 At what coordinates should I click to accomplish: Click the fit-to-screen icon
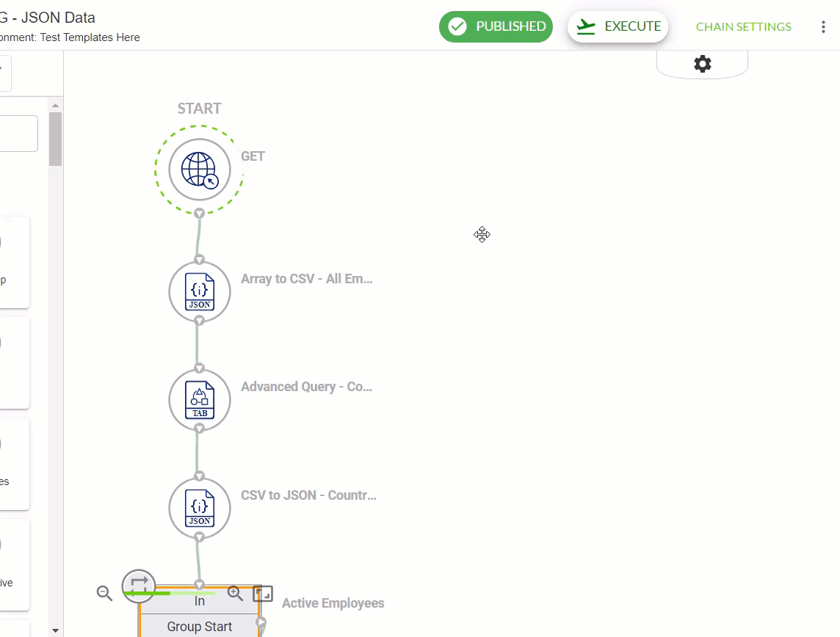tap(263, 594)
